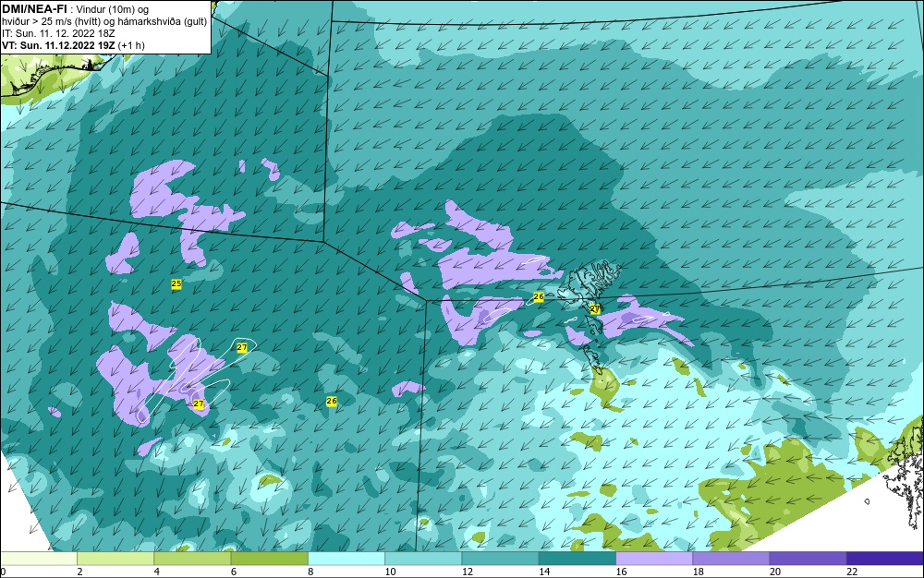Screen dimensions: 924x578
Task: Click the violet 20–22 legend swatch
Action: click(x=808, y=559)
